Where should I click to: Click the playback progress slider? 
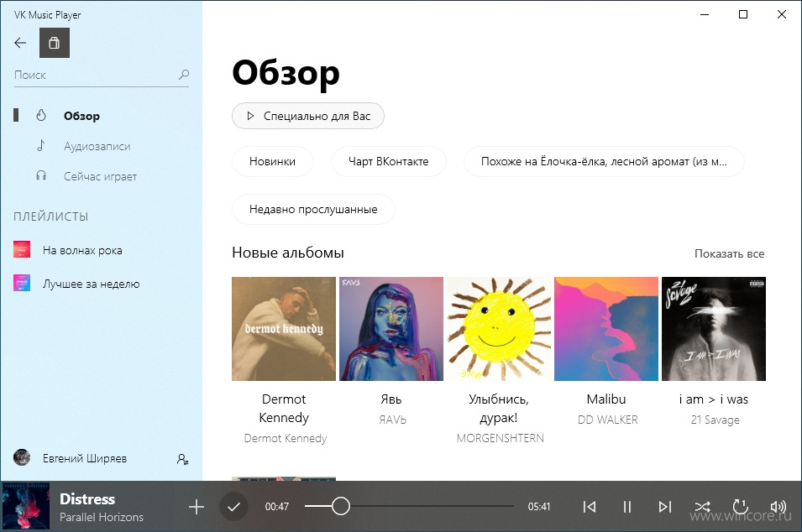[x=409, y=507]
